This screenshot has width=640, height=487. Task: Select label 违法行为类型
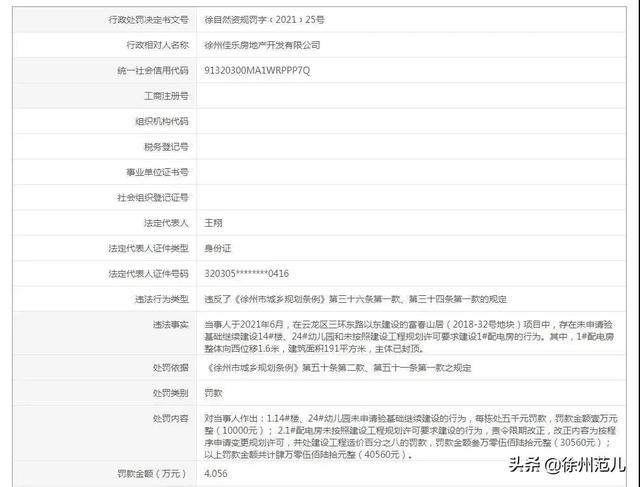point(162,299)
